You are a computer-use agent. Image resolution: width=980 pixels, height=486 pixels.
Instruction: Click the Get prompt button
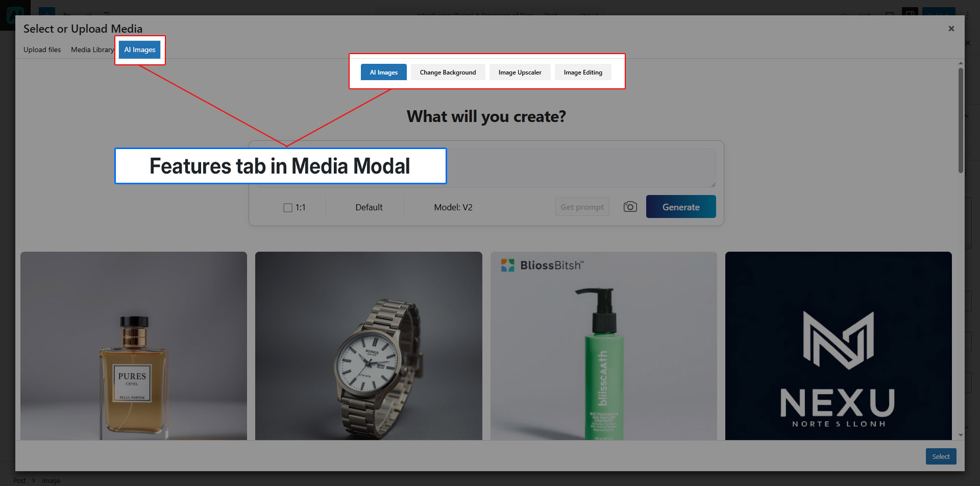pyautogui.click(x=582, y=207)
